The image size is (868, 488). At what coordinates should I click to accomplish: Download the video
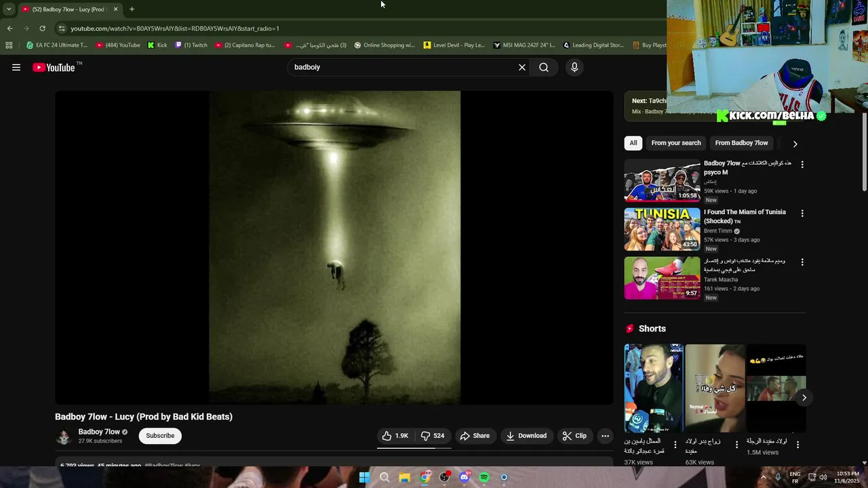tap(526, 436)
